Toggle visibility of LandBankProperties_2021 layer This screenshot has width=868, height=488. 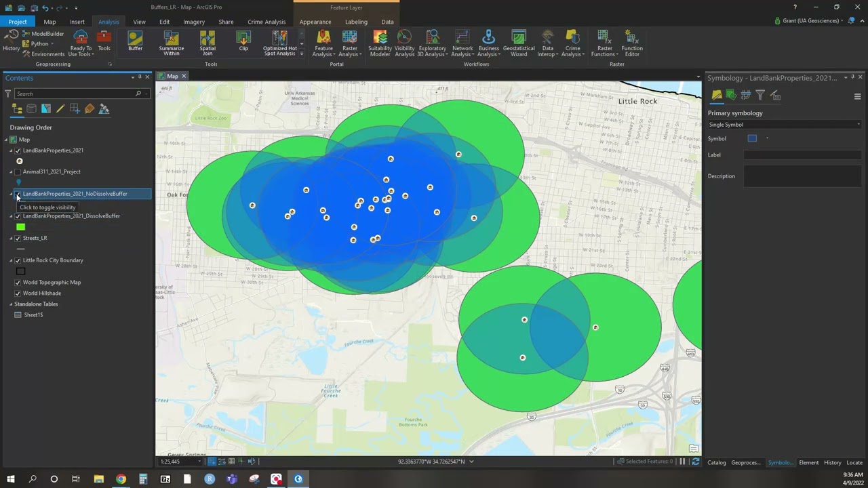[18, 150]
